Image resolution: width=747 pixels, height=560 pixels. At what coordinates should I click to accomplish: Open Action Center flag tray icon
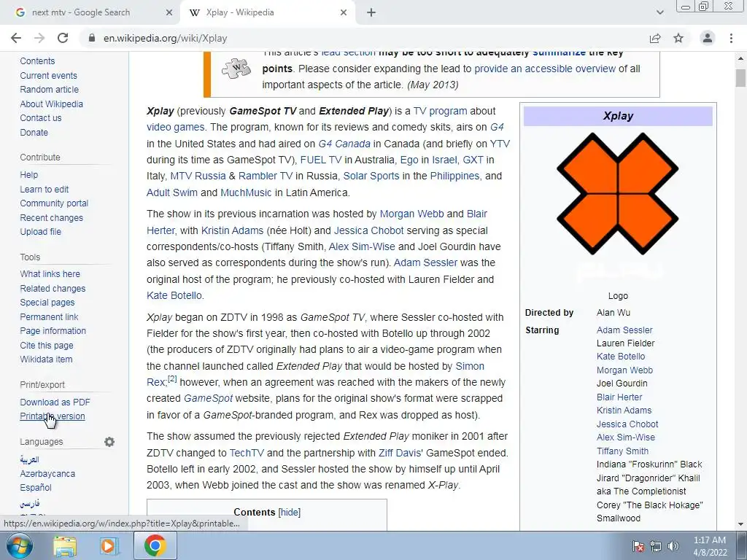pyautogui.click(x=638, y=546)
